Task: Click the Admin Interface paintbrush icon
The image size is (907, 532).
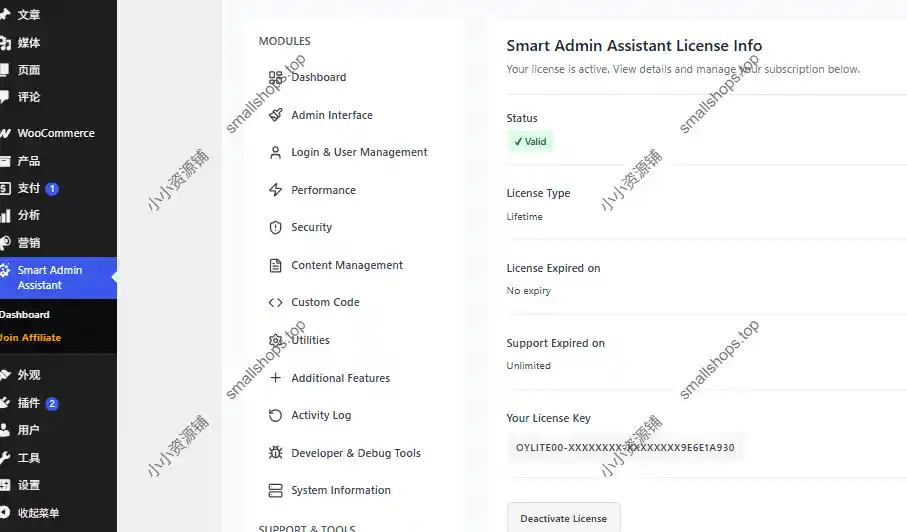Action: [x=275, y=115]
